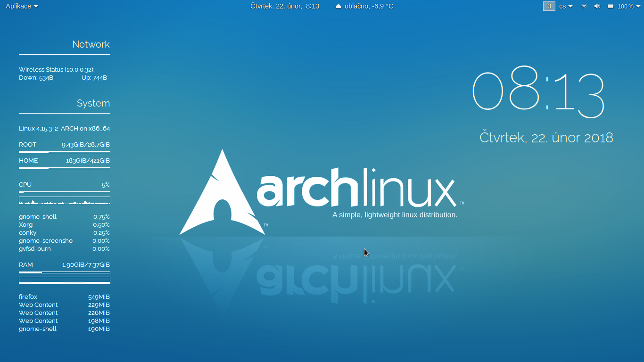644x362 pixels.
Task: Click the ROOT disk usage bar
Action: (65, 152)
